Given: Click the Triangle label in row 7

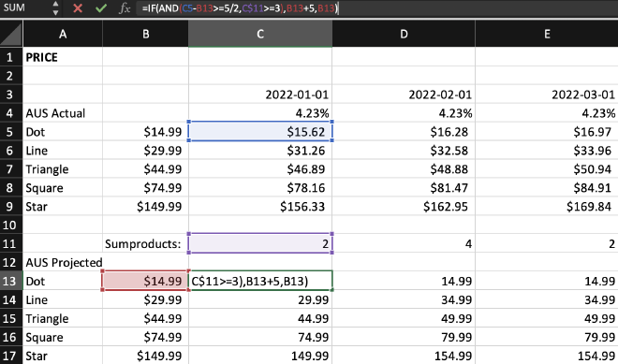Looking at the screenshot, I should [x=63, y=169].
